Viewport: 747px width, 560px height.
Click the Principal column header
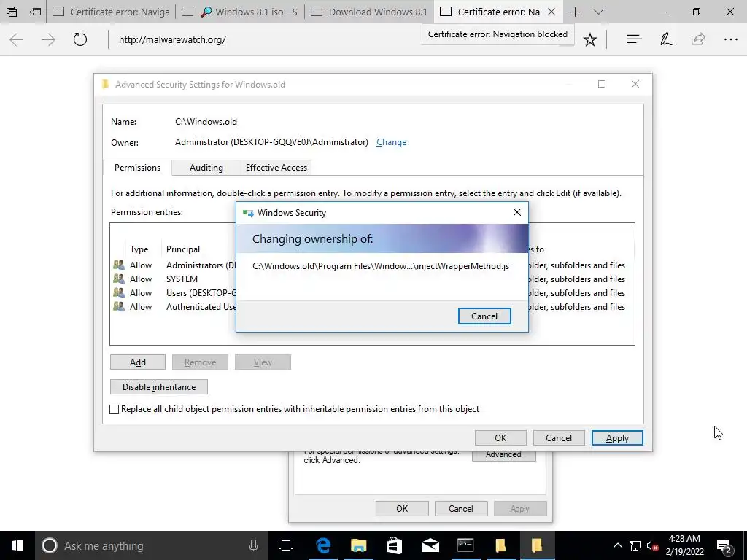point(183,249)
